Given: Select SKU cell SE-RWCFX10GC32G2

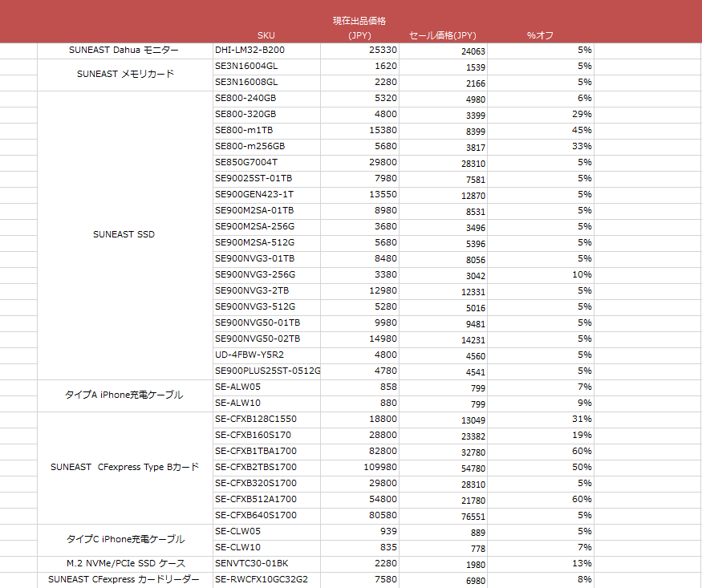Looking at the screenshot, I should [x=267, y=580].
